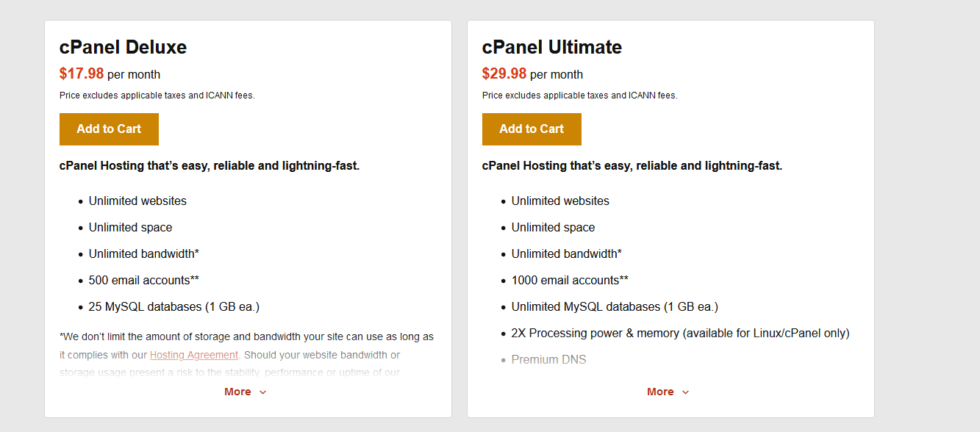Add cPanel Ultimate plan to cart
Viewport: 980px width, 432px height.
click(532, 129)
